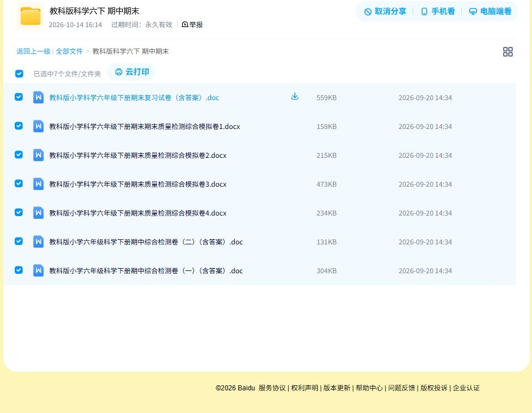Open 期末质量检测综合模拟卷4.docx

coord(138,213)
